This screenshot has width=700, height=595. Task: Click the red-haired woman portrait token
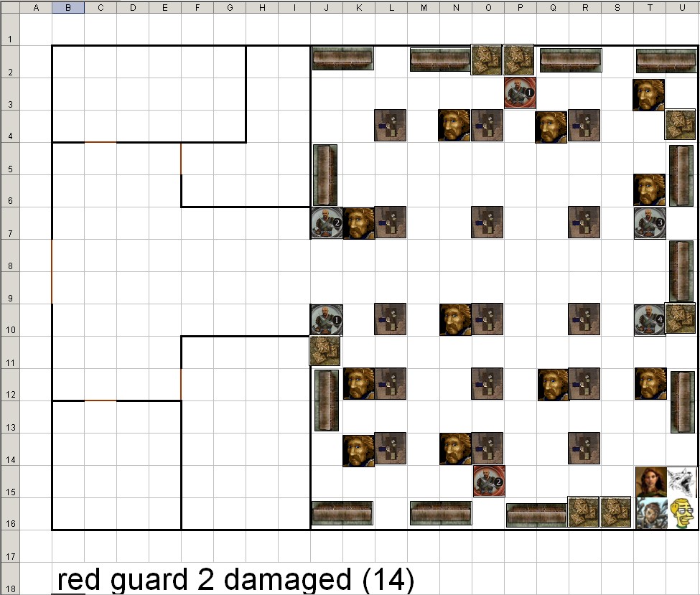(x=651, y=482)
